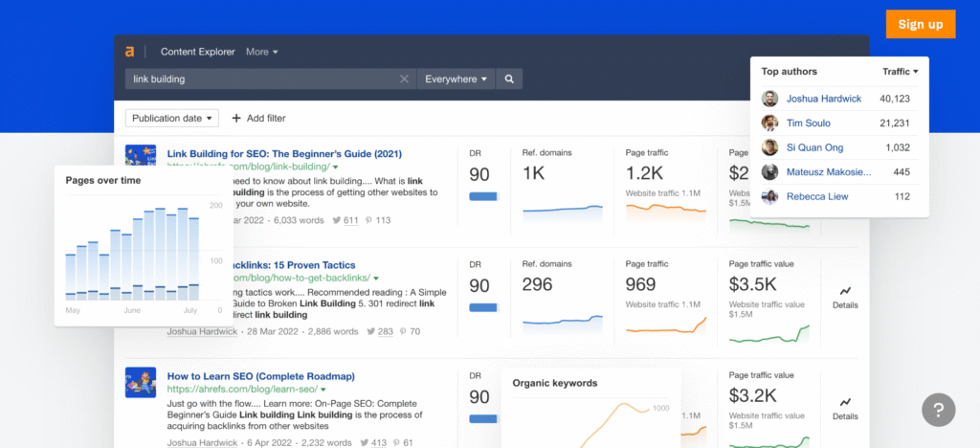The width and height of the screenshot is (980, 448).
Task: Click the $3.2K page traffic value
Action: (752, 395)
